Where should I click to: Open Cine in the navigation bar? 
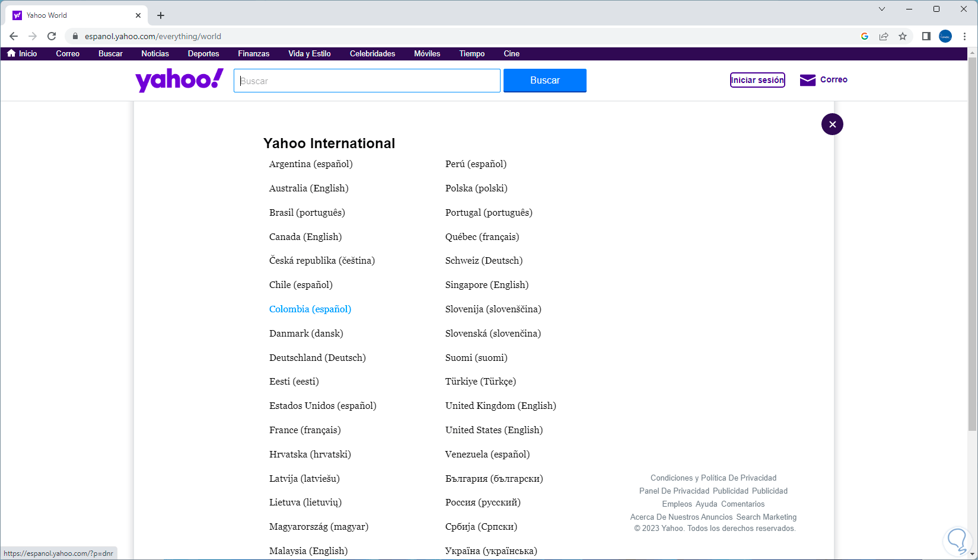click(x=512, y=53)
